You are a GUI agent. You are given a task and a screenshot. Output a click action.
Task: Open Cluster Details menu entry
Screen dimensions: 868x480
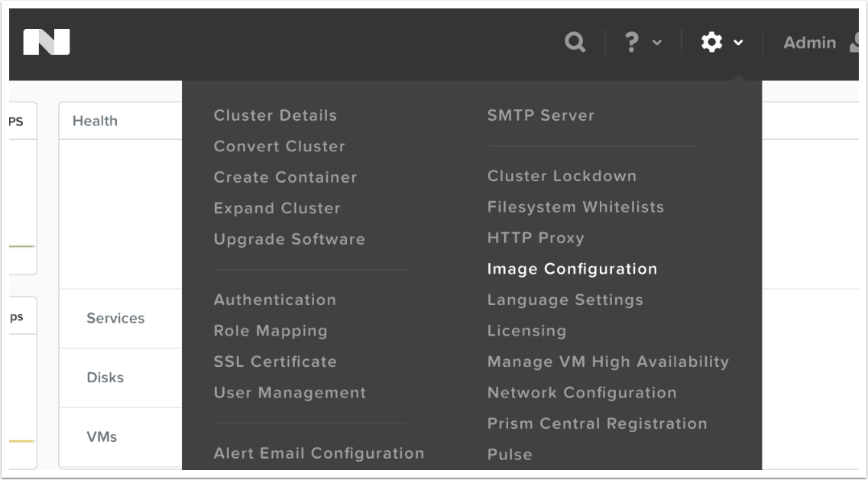click(275, 115)
